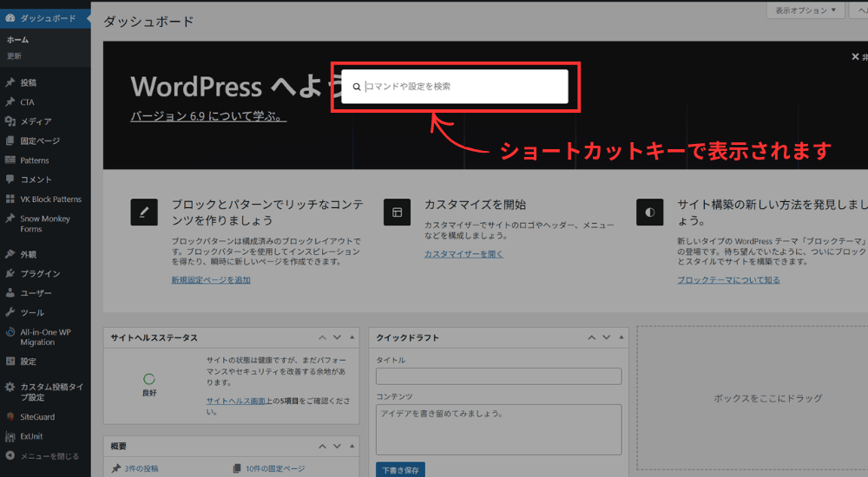Click the ツール wrench icon
This screenshot has width=868, height=477.
tap(10, 312)
